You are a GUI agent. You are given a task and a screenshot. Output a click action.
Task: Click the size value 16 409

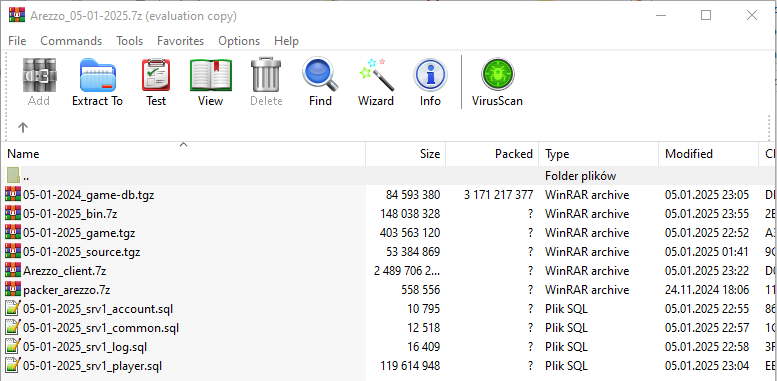click(424, 346)
